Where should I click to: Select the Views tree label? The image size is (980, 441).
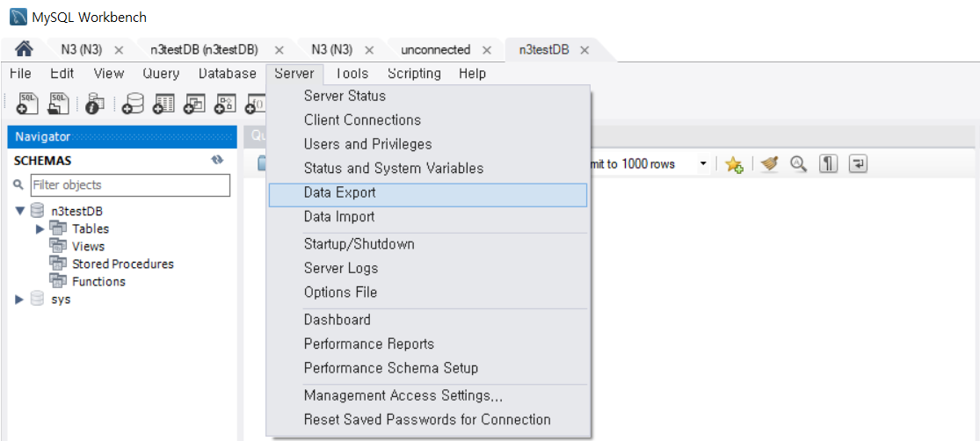pos(88,246)
